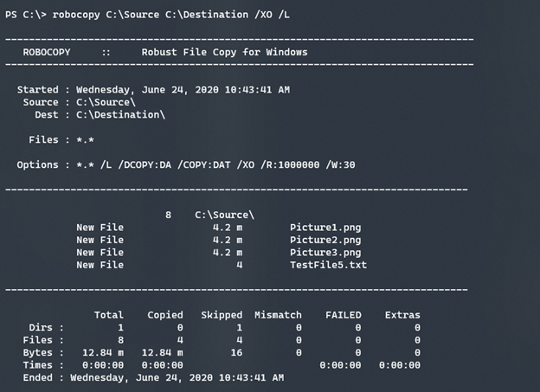Click the Picture2.png file name
540x392 pixels.
click(x=325, y=240)
